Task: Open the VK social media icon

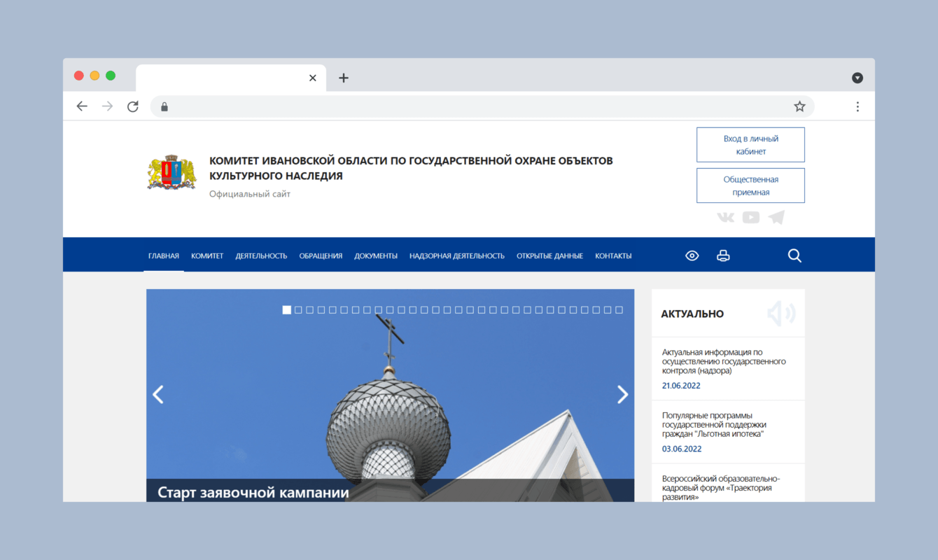Action: (x=725, y=217)
